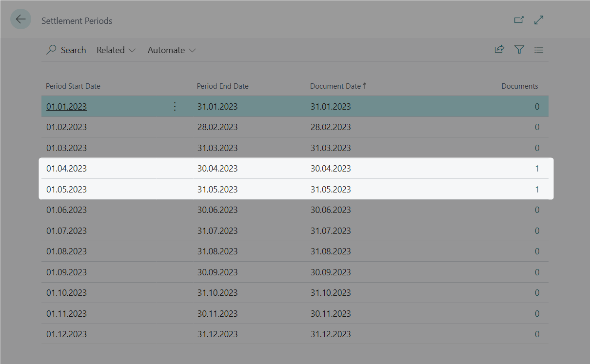
Task: Open documents count for May period
Action: 537,190
